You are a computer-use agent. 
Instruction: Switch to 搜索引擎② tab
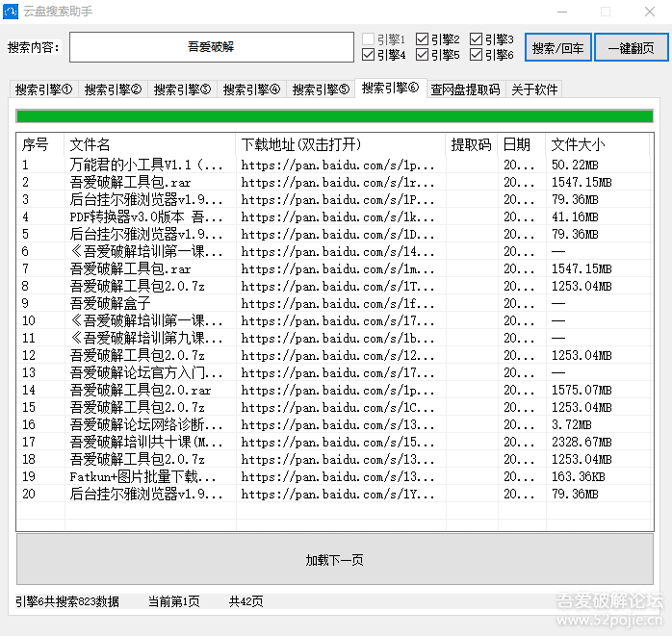(x=113, y=89)
